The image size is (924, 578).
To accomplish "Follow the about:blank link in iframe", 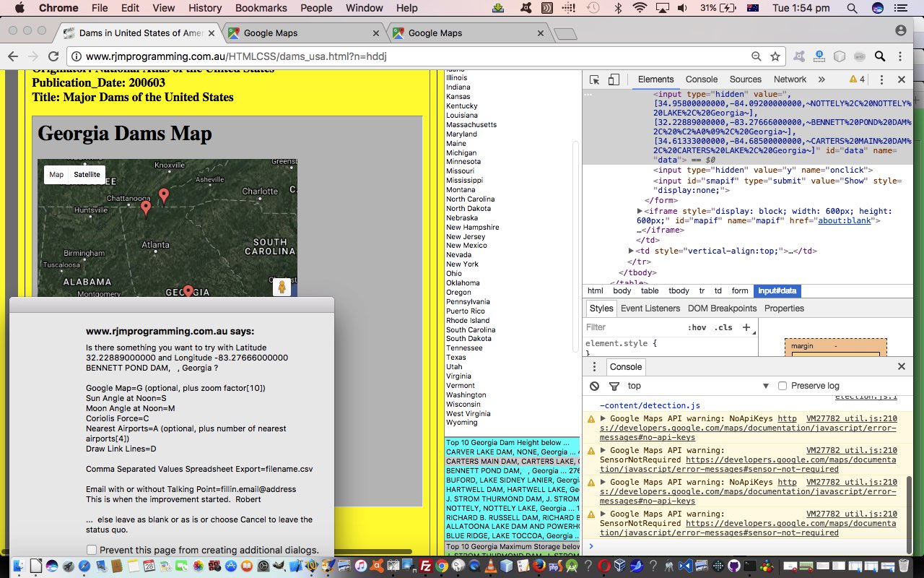I will tap(845, 220).
